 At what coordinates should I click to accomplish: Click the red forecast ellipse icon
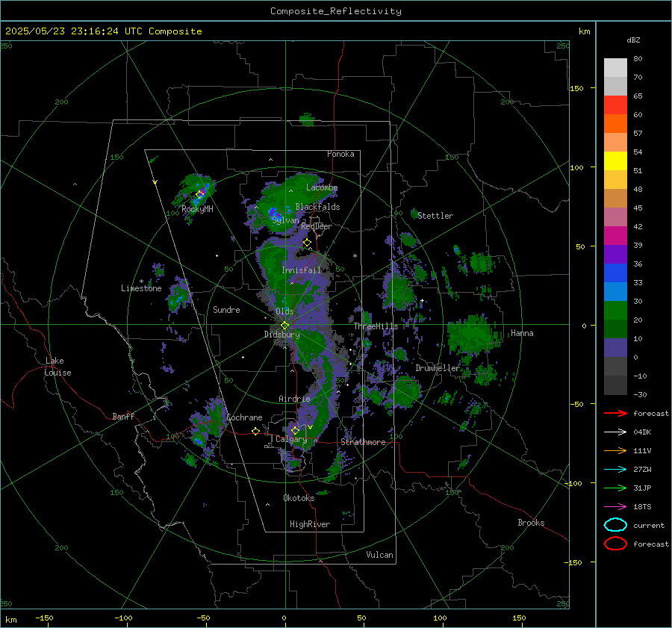615,544
